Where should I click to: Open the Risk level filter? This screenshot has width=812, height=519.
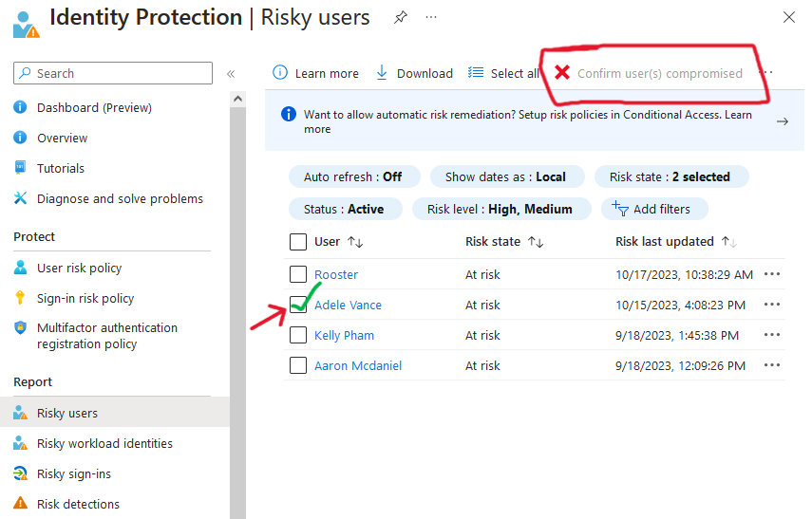pyautogui.click(x=500, y=209)
